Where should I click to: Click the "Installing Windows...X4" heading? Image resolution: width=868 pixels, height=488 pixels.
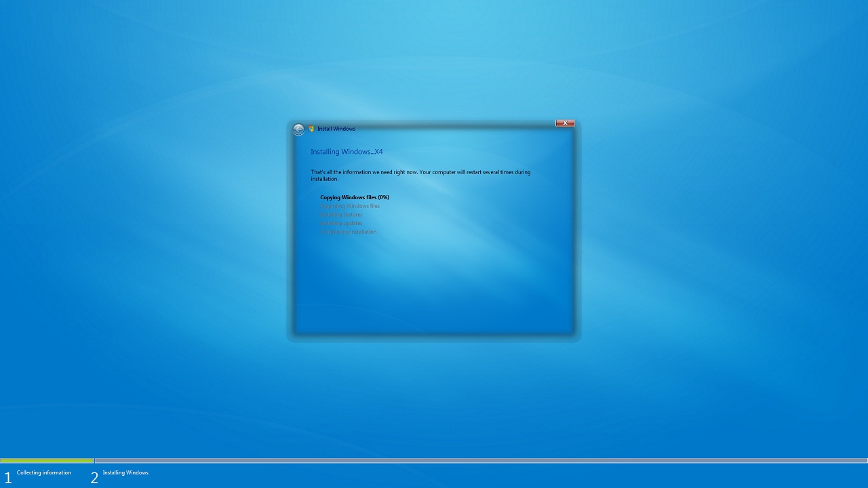pos(347,152)
